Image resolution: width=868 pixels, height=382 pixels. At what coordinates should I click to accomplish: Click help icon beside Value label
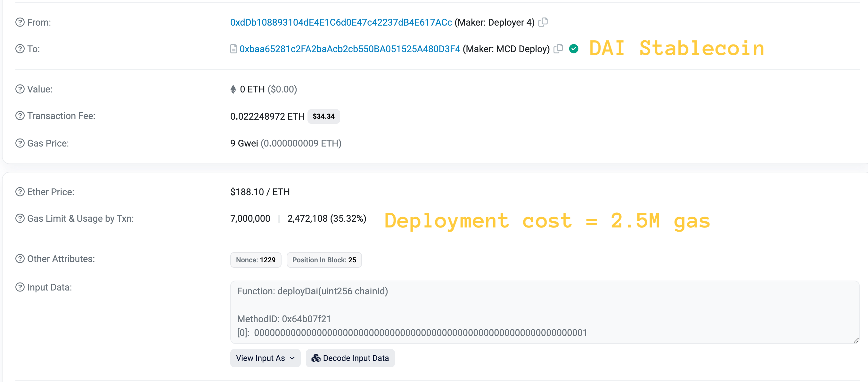[20, 89]
